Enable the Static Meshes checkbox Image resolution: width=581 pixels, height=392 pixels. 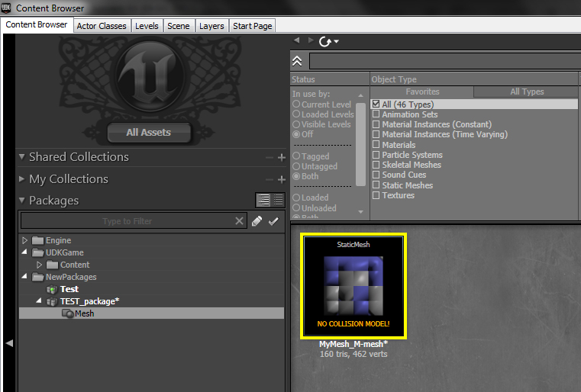point(376,185)
